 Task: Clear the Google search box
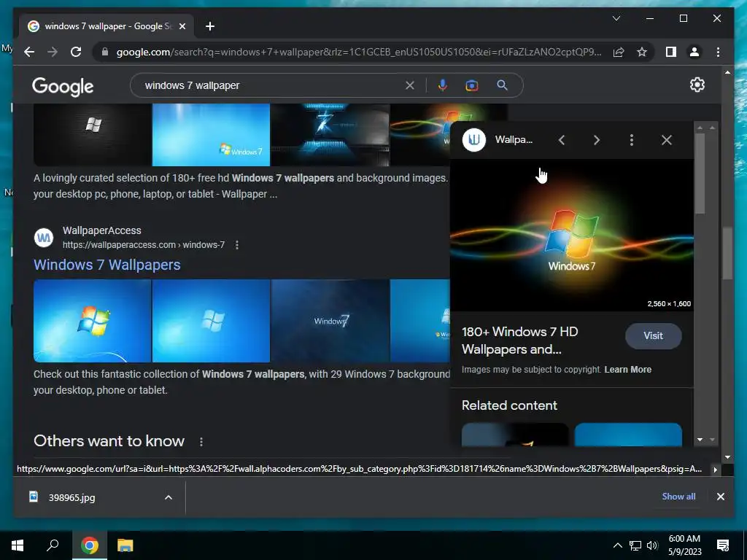(x=410, y=86)
